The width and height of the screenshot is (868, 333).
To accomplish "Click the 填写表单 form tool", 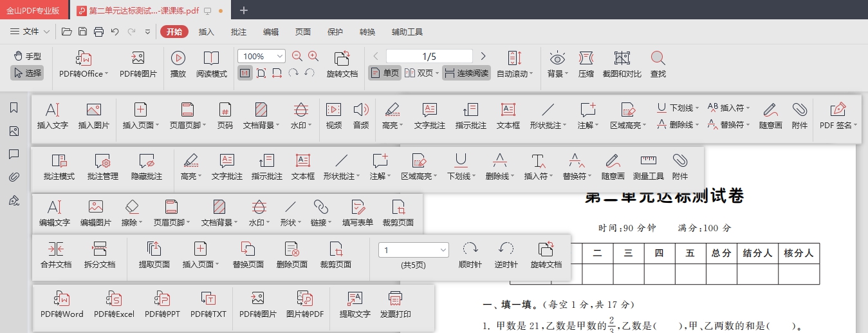I will (x=358, y=214).
